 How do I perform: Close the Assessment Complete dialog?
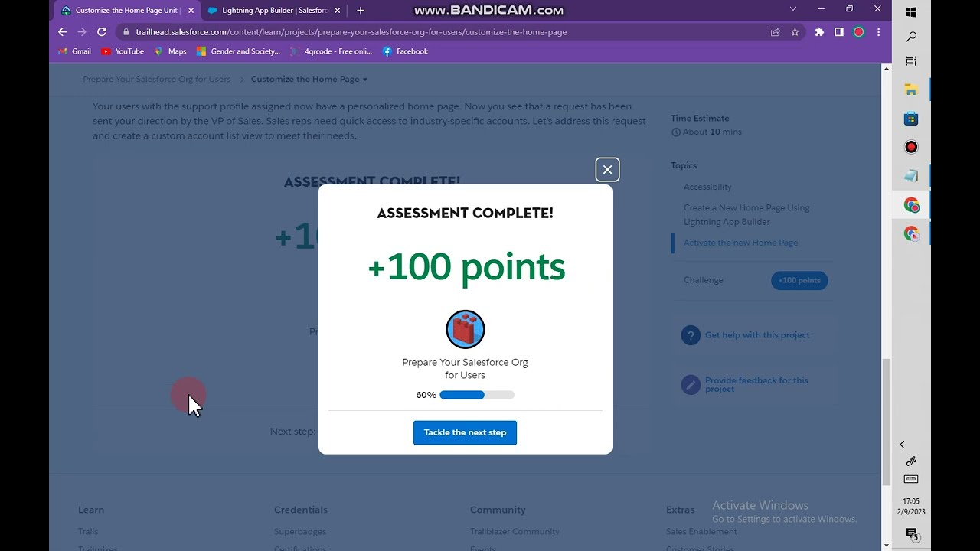tap(607, 170)
